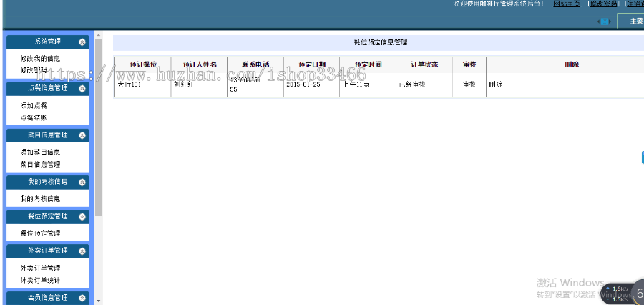Screen dimensions: 644x305
Task: Open 餐位预定管理 sub-item link
Action: (x=41, y=233)
